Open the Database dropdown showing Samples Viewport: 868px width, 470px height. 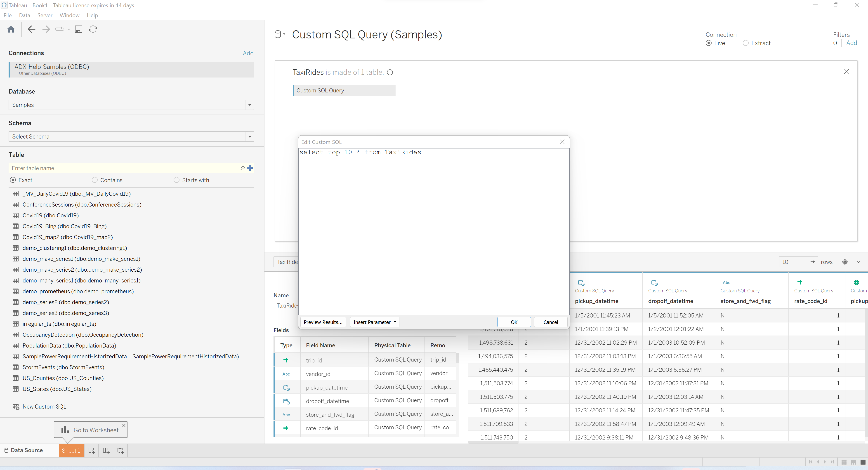[x=131, y=105]
